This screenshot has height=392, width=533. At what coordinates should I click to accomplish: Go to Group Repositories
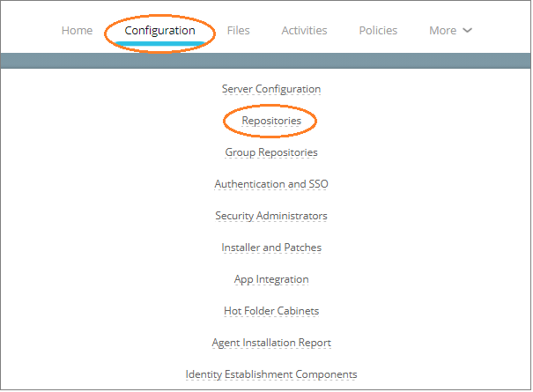(x=271, y=152)
